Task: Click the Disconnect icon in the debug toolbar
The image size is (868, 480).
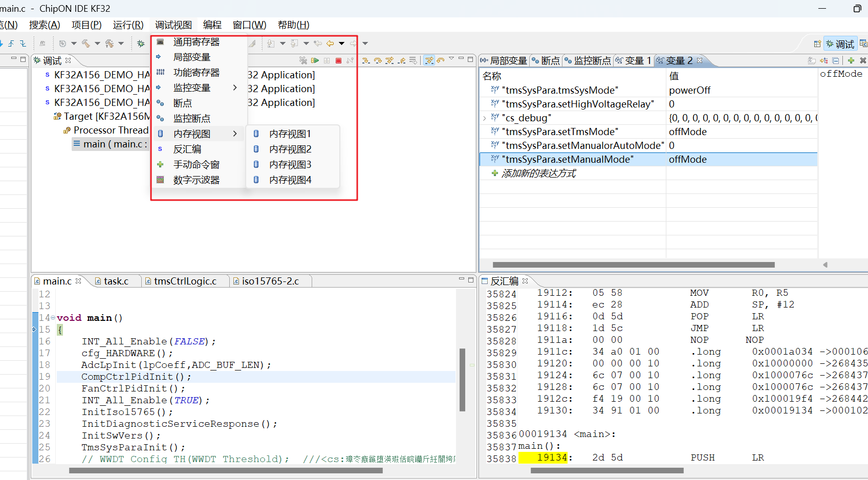Action: (x=350, y=60)
